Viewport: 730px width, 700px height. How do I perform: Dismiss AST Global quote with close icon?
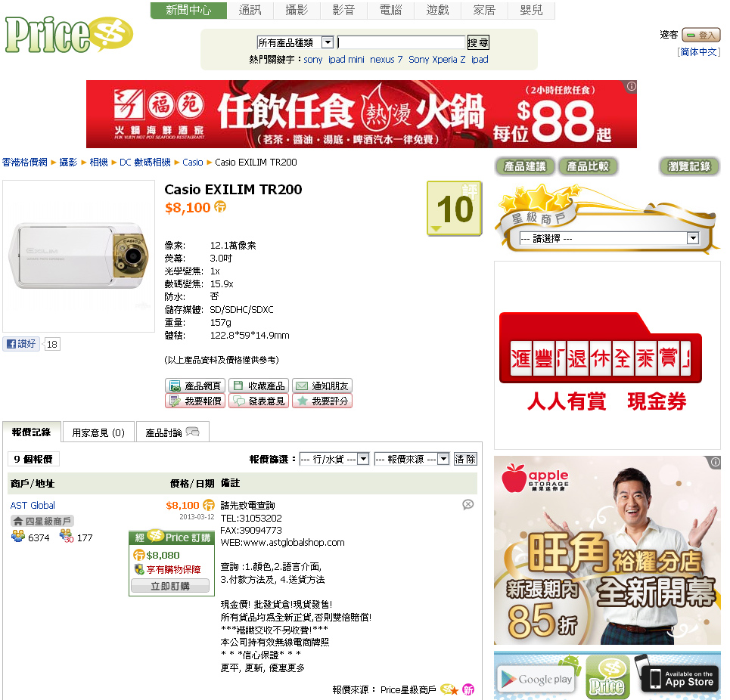coord(468,505)
